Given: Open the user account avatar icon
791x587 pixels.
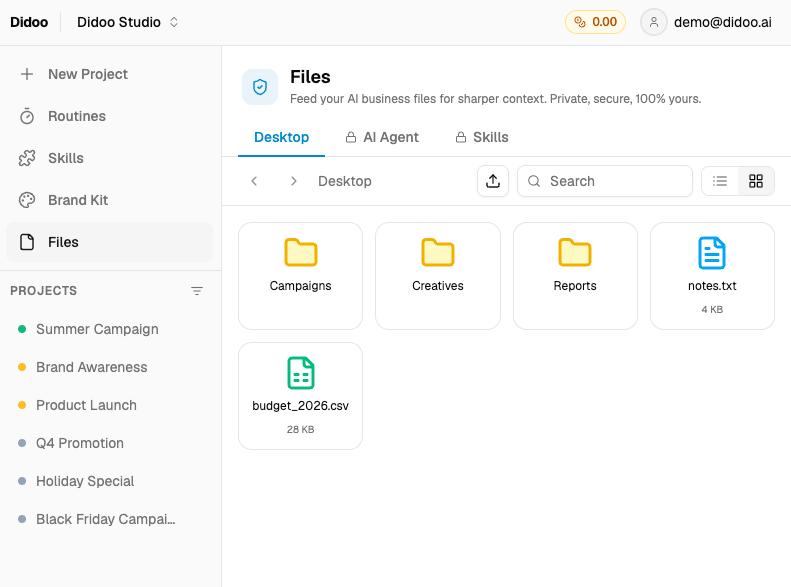Looking at the screenshot, I should coord(654,22).
